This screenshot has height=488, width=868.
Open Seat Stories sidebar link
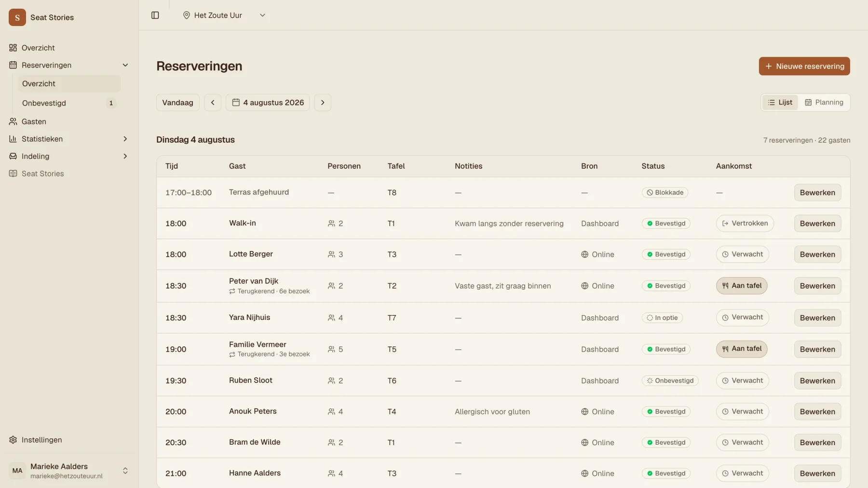point(69,173)
